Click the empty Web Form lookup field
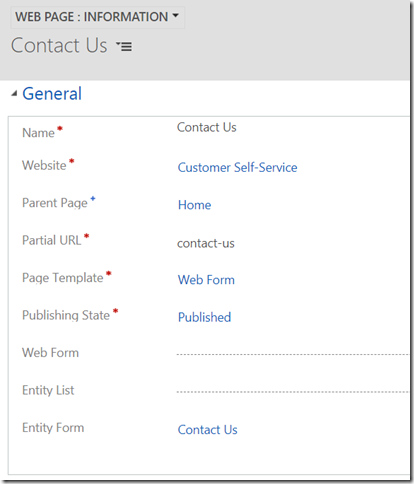Image resolution: width=414 pixels, height=484 pixels. (293, 352)
